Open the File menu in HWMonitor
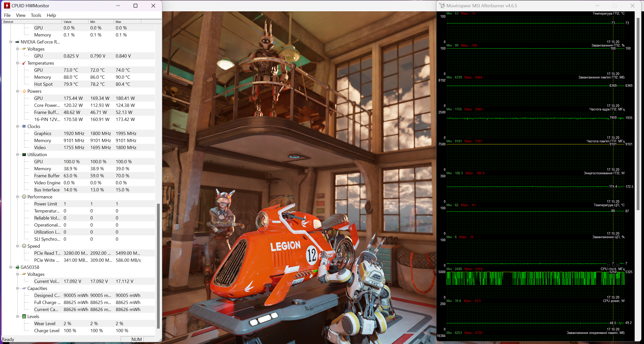Viewport: 644px width, 344px height. (x=7, y=15)
